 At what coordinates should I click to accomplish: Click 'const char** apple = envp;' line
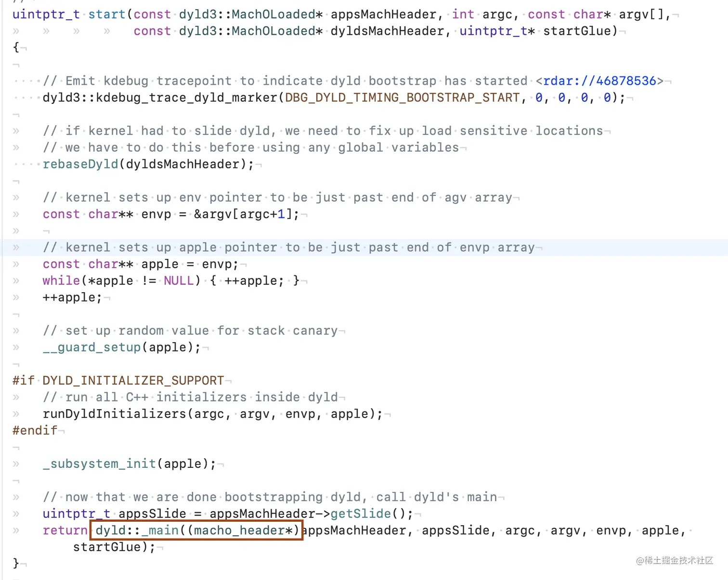pyautogui.click(x=141, y=264)
